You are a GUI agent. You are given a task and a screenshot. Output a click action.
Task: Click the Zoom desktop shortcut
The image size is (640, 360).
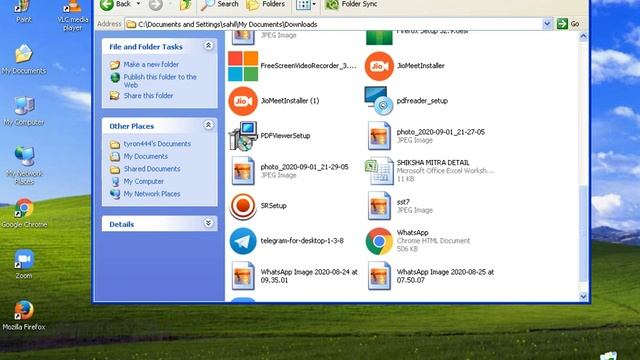24,264
